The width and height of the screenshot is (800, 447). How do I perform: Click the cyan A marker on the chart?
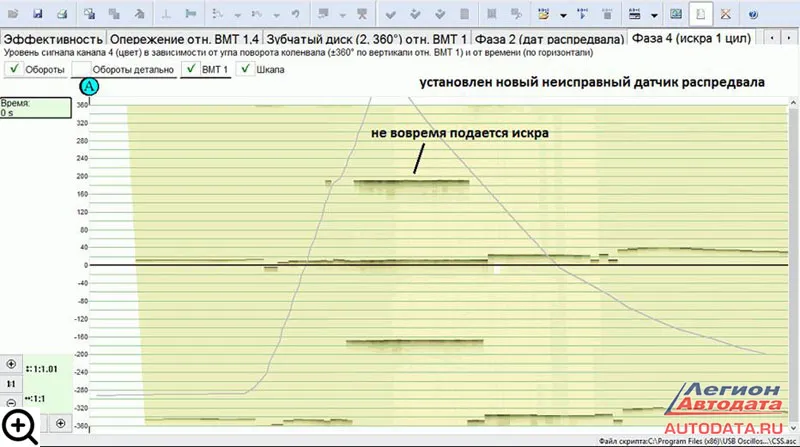pyautogui.click(x=89, y=86)
